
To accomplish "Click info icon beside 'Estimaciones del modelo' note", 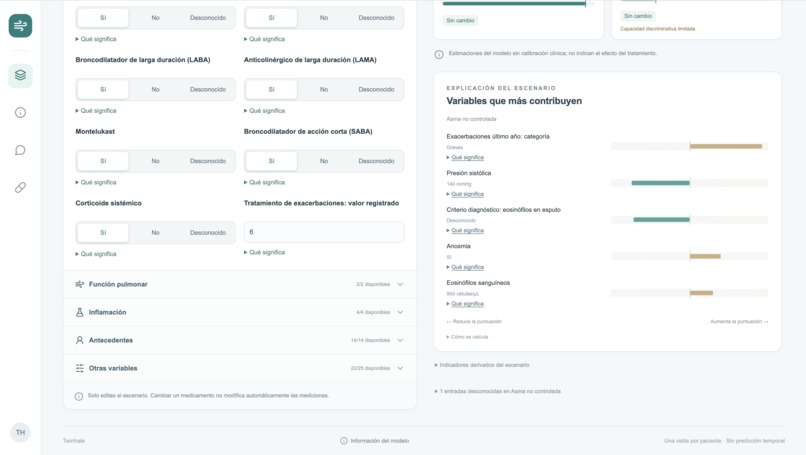I will pos(439,54).
